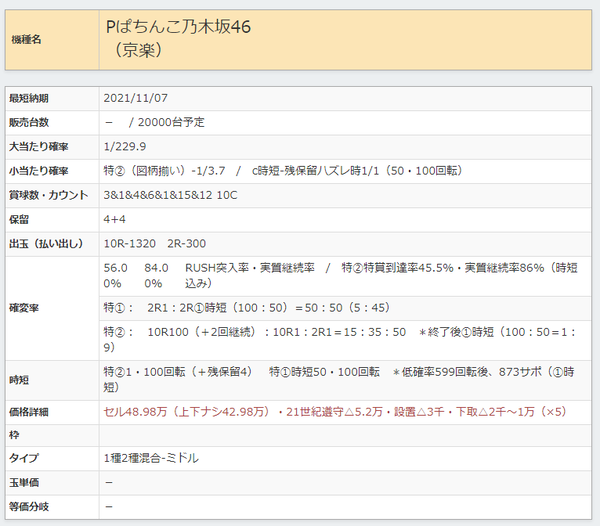Select the 機種名 header label
This screenshot has height=526, width=600.
click(x=26, y=39)
